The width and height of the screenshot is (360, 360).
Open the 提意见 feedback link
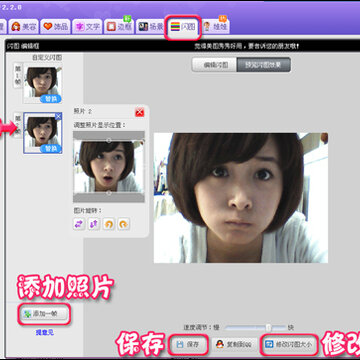coord(44,332)
